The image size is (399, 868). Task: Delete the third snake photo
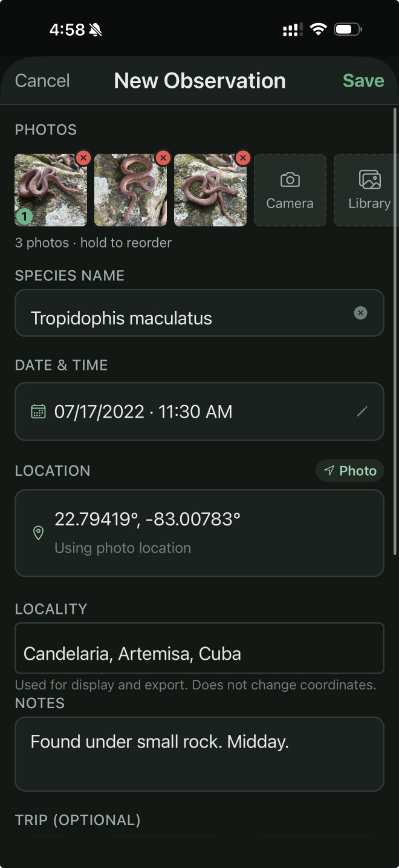(243, 158)
